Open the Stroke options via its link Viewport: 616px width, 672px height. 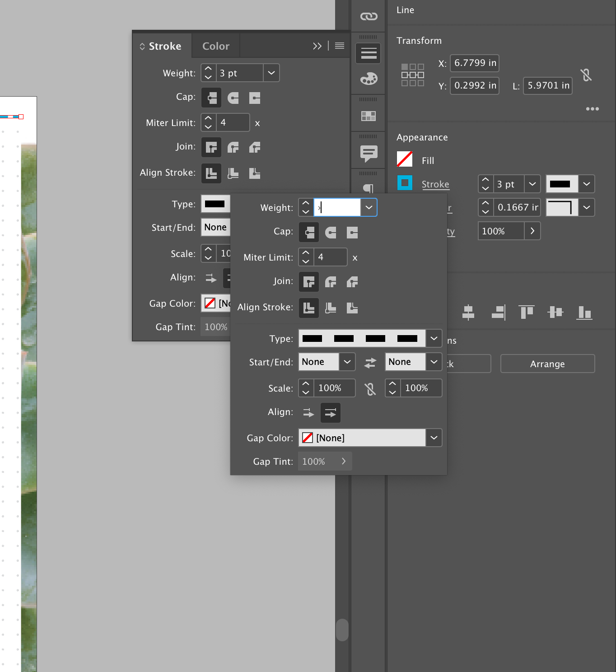point(435,184)
